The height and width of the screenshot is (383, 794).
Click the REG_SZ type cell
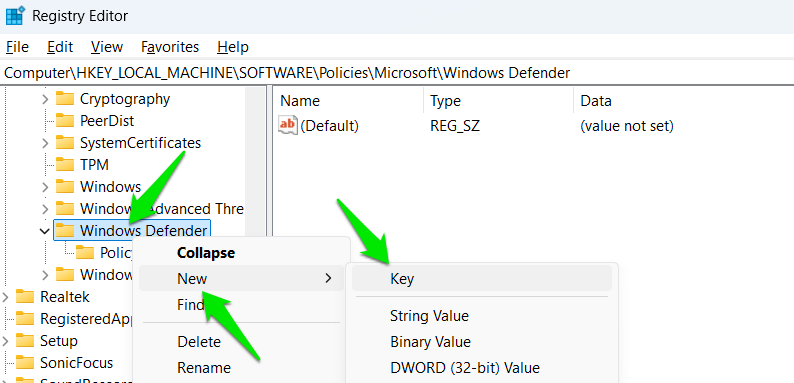click(x=455, y=126)
